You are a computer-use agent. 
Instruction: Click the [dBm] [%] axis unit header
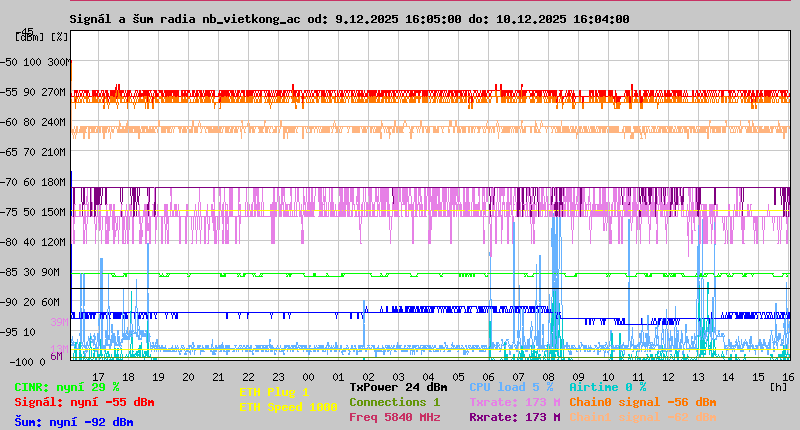(x=42, y=36)
